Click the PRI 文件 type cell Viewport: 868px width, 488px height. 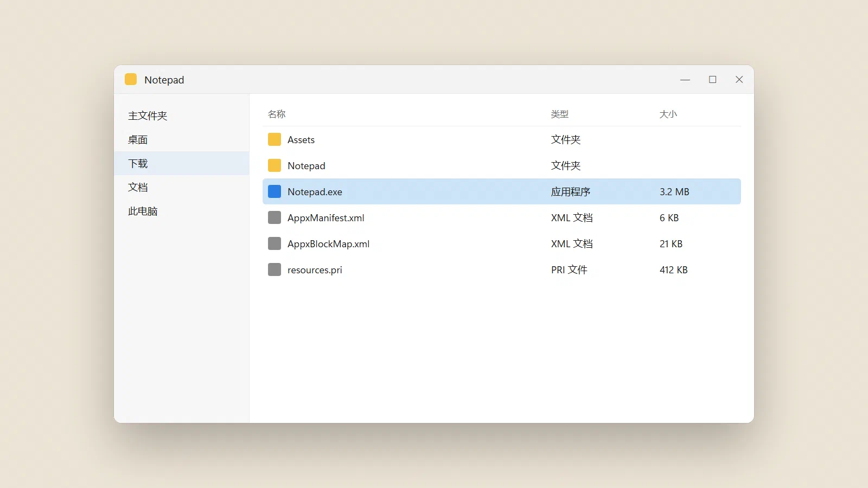click(x=569, y=269)
